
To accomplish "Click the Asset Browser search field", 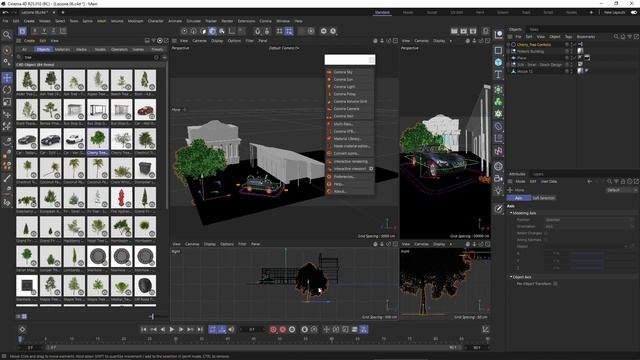I will tap(88, 58).
